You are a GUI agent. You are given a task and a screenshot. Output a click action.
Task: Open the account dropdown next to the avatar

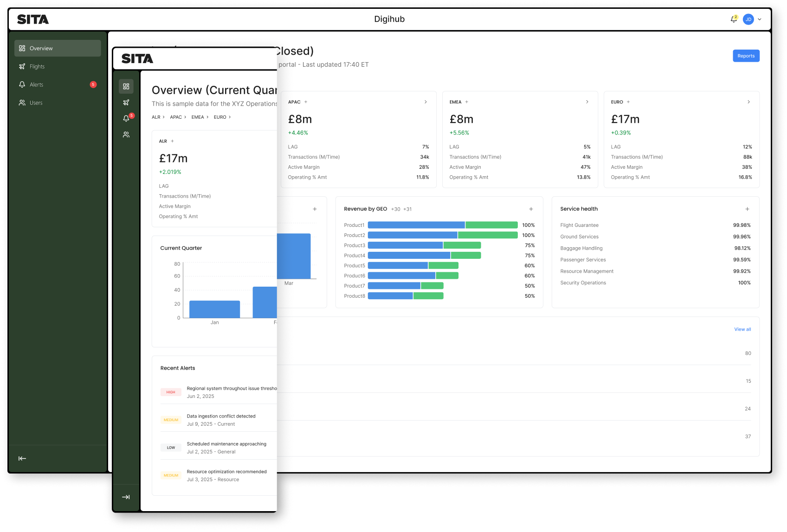click(x=759, y=19)
